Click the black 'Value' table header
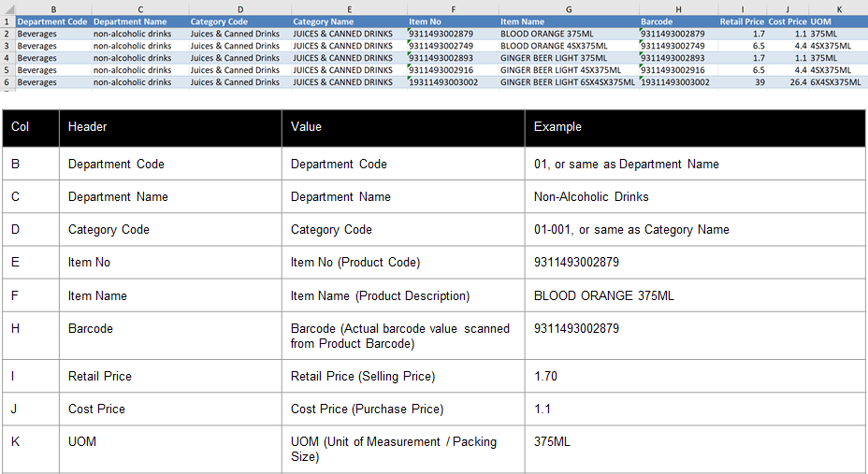 pyautogui.click(x=403, y=128)
